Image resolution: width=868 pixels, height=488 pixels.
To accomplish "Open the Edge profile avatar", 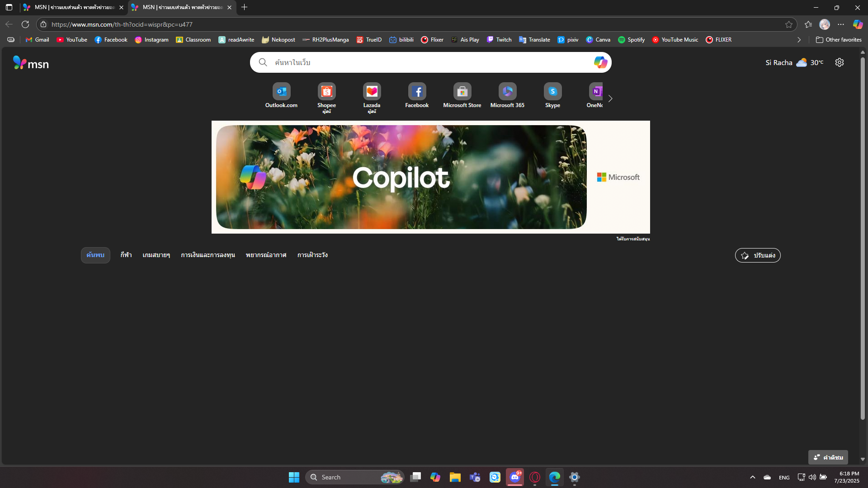I will click(825, 24).
